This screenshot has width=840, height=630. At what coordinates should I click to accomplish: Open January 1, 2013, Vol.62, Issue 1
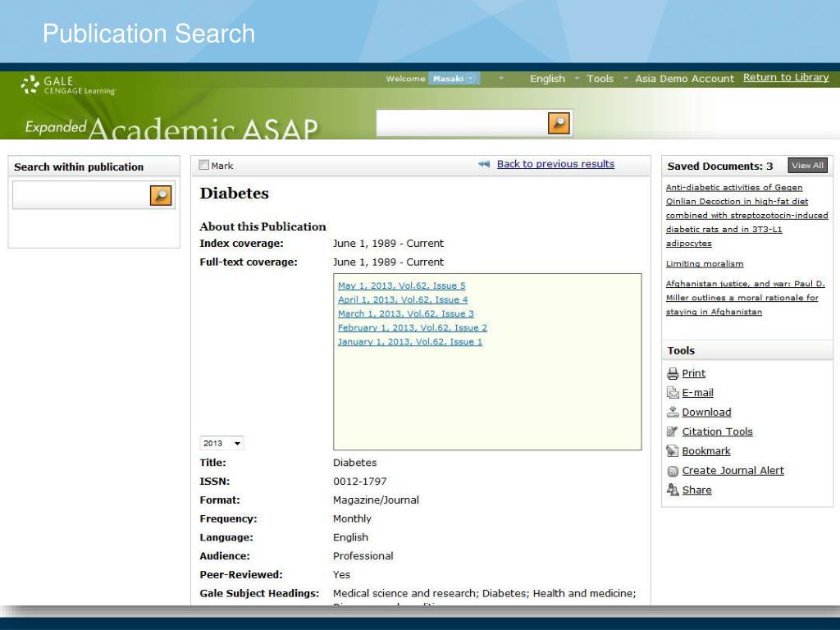[410, 341]
